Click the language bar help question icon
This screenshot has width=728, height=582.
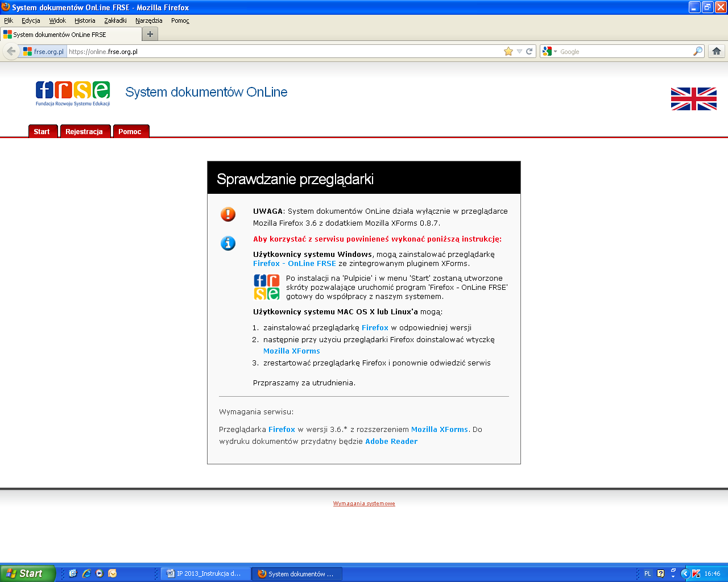click(x=660, y=573)
